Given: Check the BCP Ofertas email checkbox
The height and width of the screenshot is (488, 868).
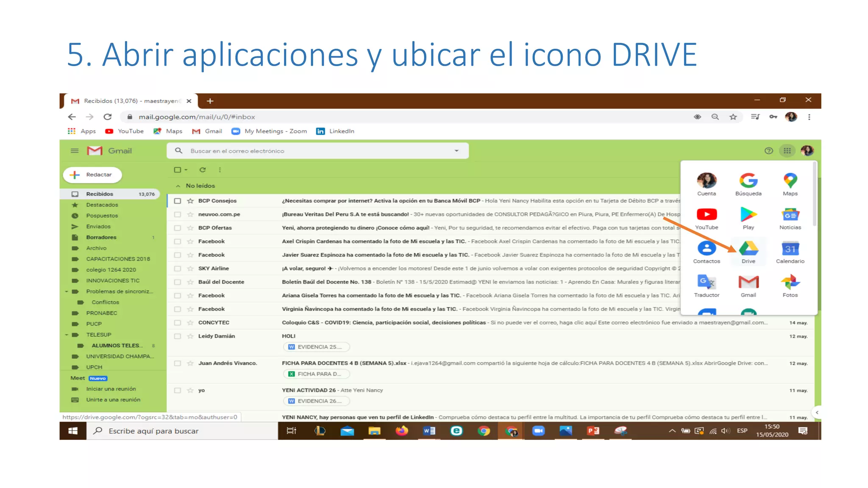Looking at the screenshot, I should (x=178, y=228).
